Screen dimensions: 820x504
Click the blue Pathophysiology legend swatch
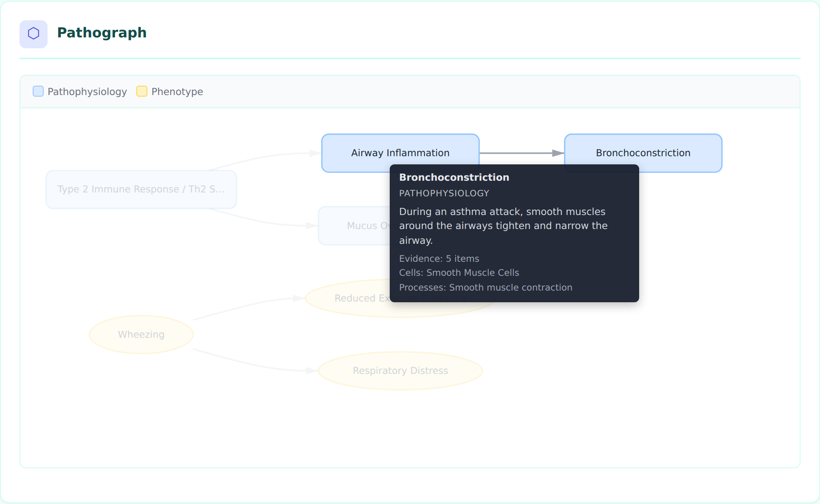pos(38,91)
